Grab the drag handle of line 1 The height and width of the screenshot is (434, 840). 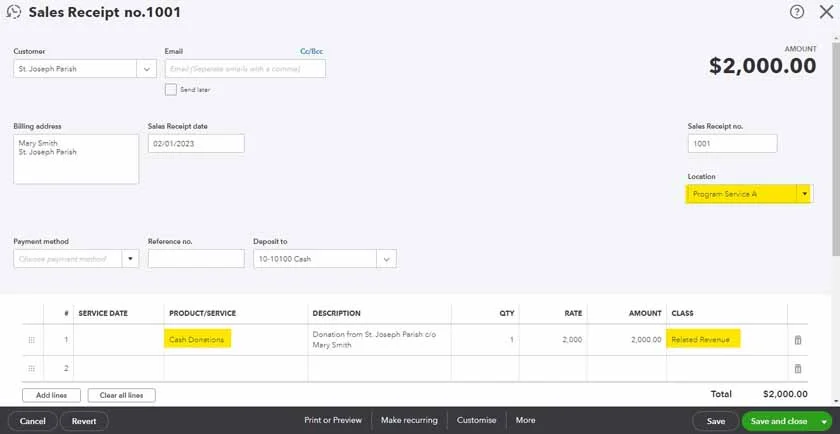[32, 340]
